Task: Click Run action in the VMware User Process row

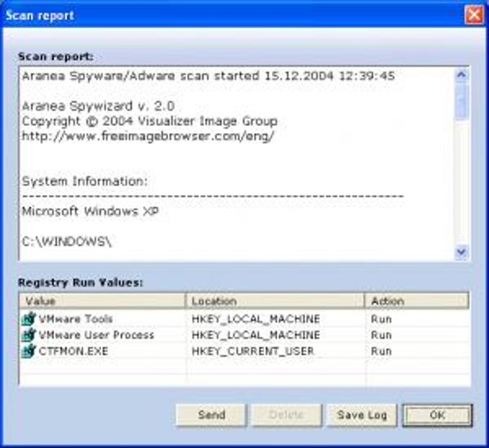Action: click(381, 335)
